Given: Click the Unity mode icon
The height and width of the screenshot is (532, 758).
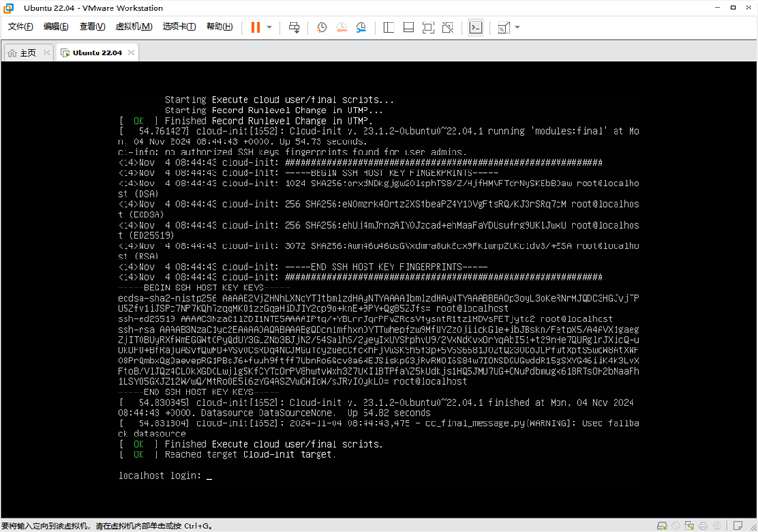Looking at the screenshot, I should pos(448,27).
